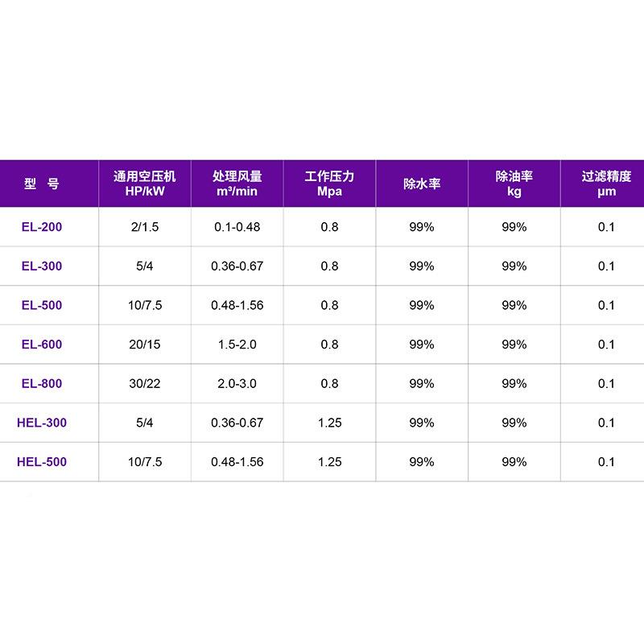The image size is (644, 644).
Task: Click the 2/1.5 compressor power cell
Action: pyautogui.click(x=145, y=227)
